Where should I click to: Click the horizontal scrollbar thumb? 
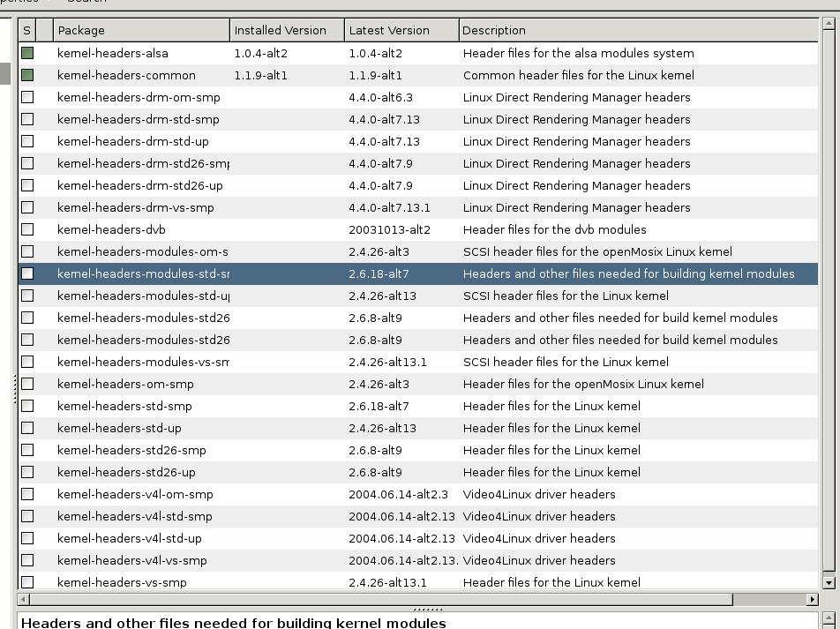381,599
